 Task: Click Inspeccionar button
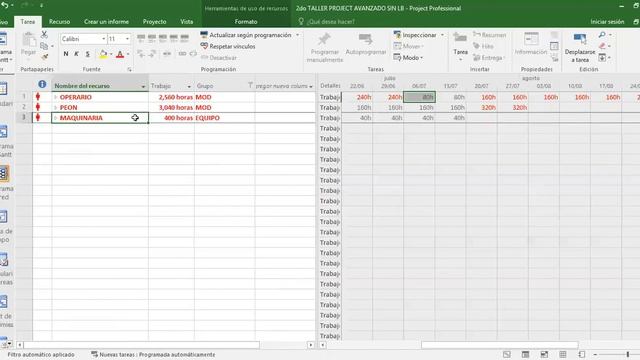click(415, 35)
